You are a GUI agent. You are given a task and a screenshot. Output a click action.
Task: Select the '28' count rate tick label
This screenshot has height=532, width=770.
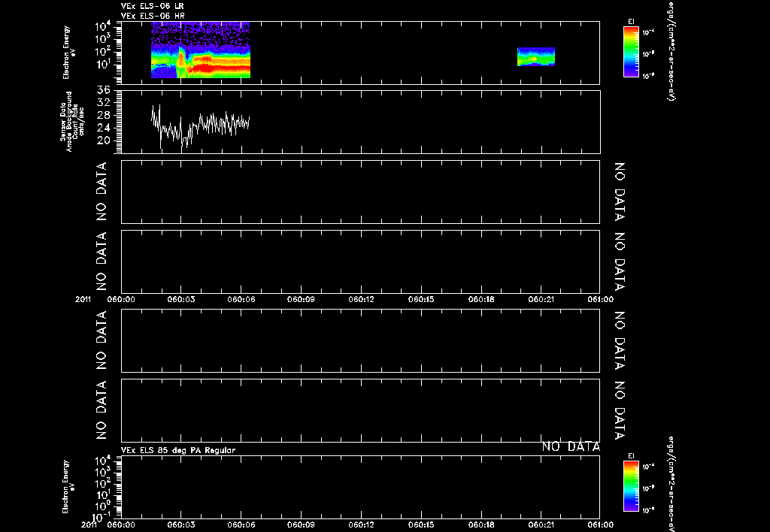[104, 115]
